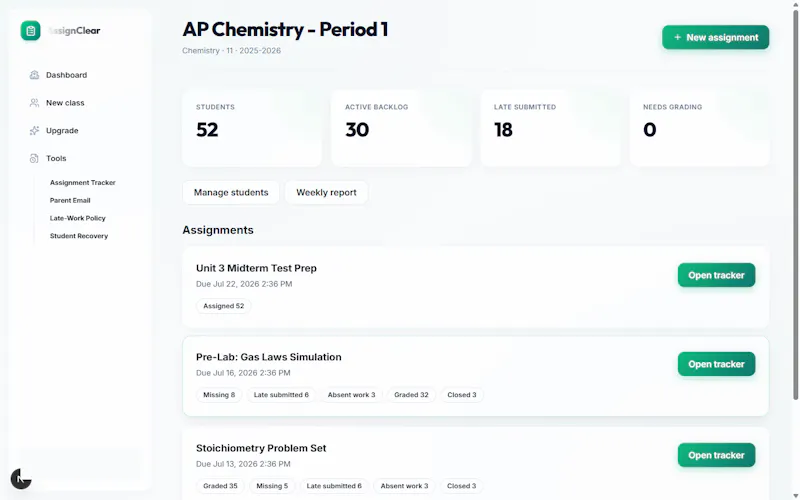Click the Missing 5 tag
This screenshot has width=800, height=500.
coord(272,486)
